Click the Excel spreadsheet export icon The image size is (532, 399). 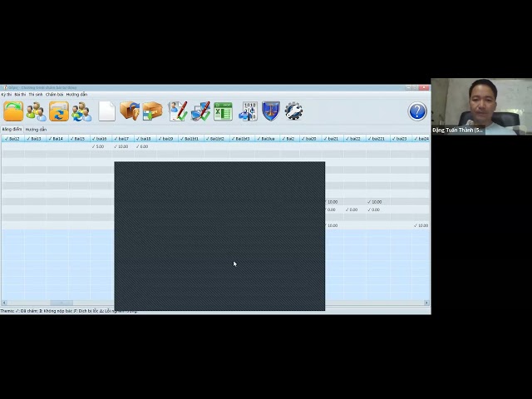coord(223,111)
